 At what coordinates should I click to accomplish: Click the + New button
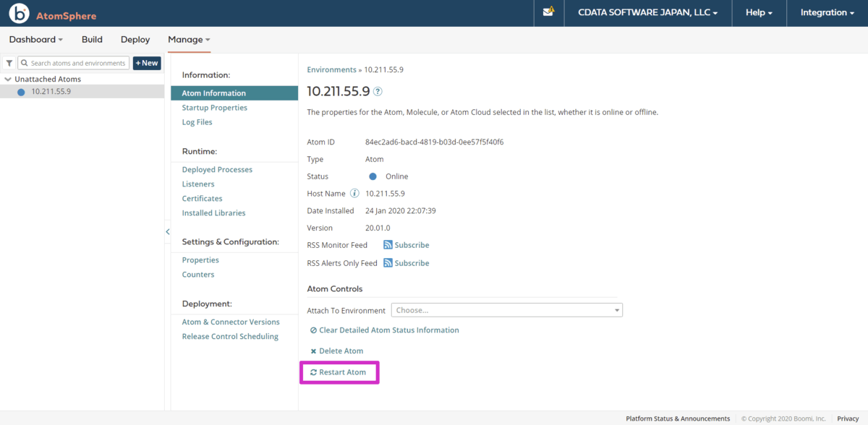point(147,63)
